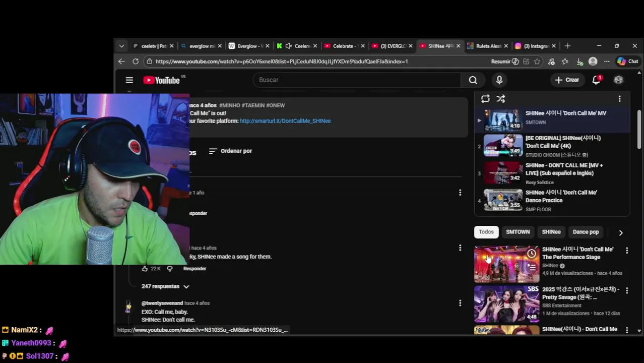The width and height of the screenshot is (644, 363).
Task: Add Performance Stage video to queue
Action: tap(532, 268)
